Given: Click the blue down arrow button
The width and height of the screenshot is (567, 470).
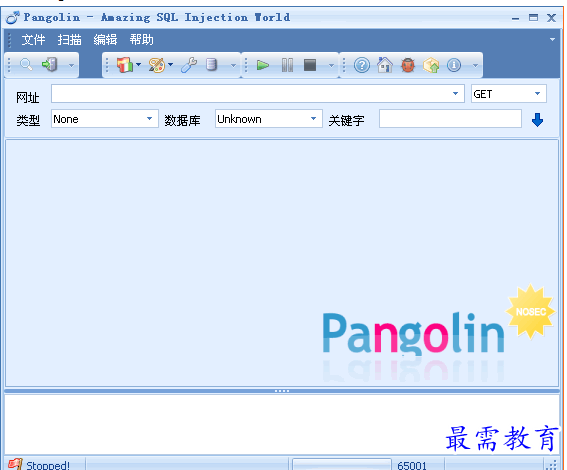Looking at the screenshot, I should [x=537, y=120].
